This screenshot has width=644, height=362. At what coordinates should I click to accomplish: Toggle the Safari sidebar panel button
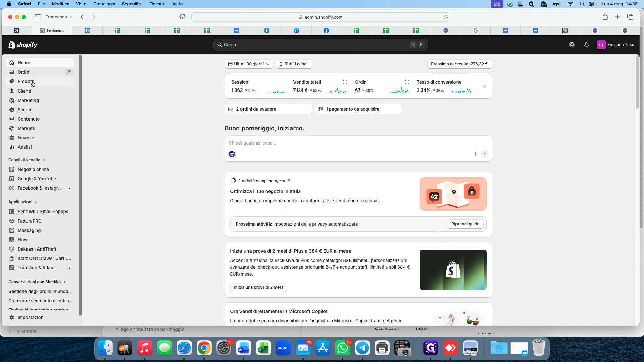38,17
